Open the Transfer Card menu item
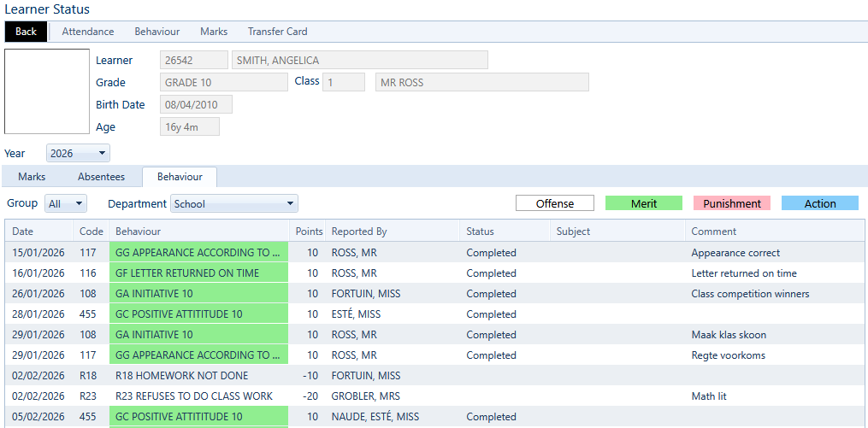This screenshot has width=868, height=428. pyautogui.click(x=277, y=32)
